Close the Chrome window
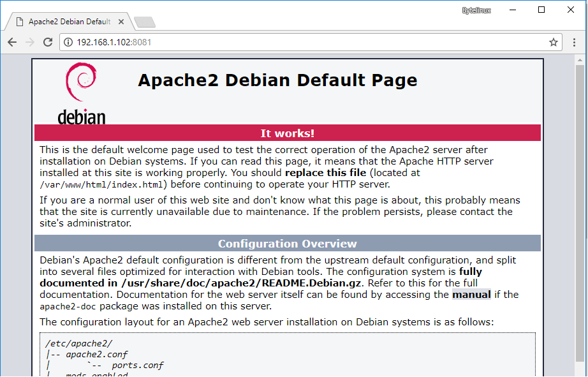The image size is (588, 377). coord(571,10)
